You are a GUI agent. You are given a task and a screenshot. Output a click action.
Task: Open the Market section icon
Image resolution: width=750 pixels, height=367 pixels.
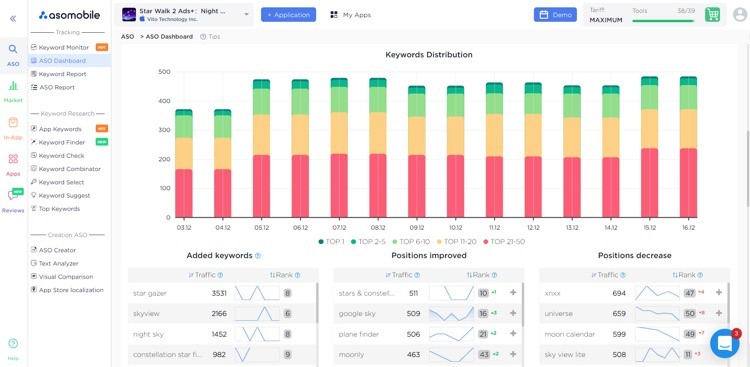point(13,86)
